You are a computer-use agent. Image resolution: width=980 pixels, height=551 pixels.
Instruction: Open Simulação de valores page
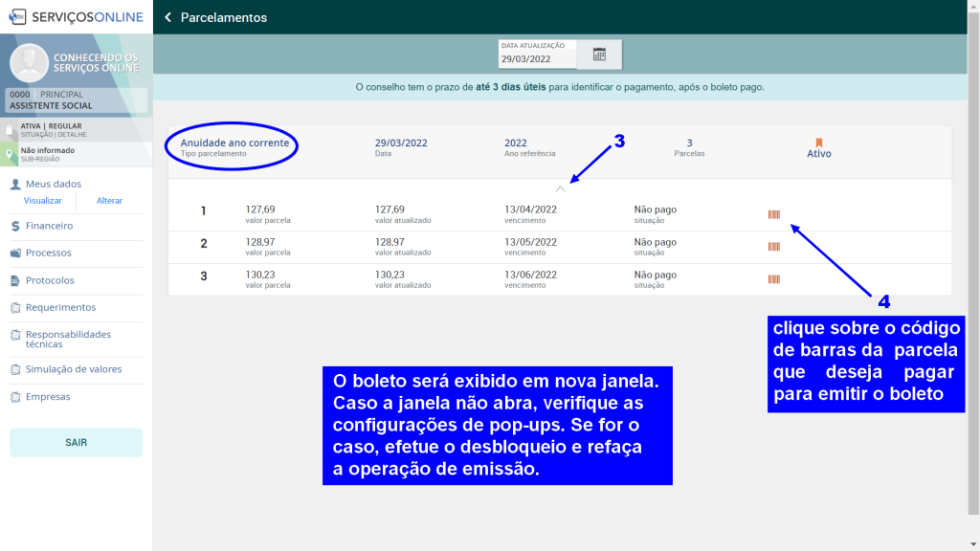(x=73, y=369)
